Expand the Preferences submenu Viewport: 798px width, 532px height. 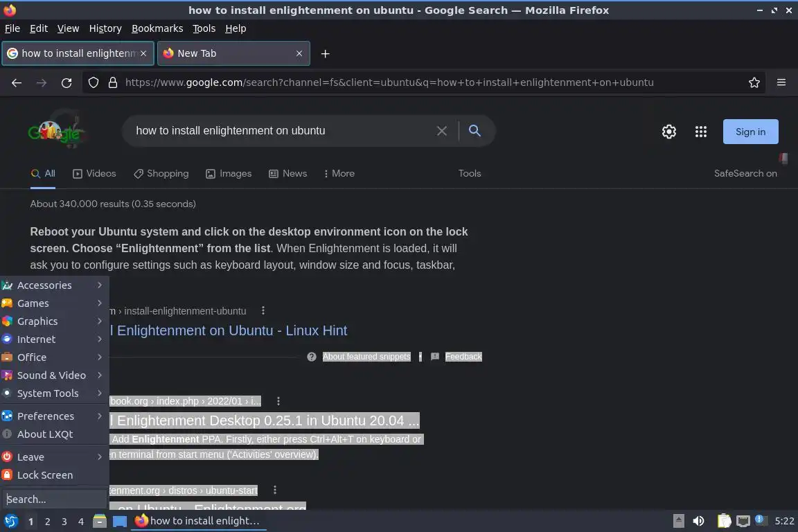pos(55,416)
